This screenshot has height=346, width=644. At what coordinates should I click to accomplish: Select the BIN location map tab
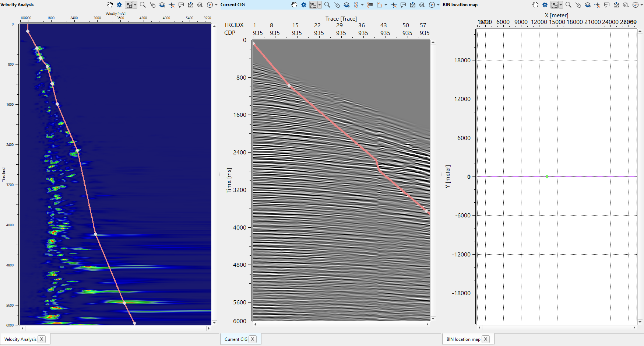pos(463,339)
